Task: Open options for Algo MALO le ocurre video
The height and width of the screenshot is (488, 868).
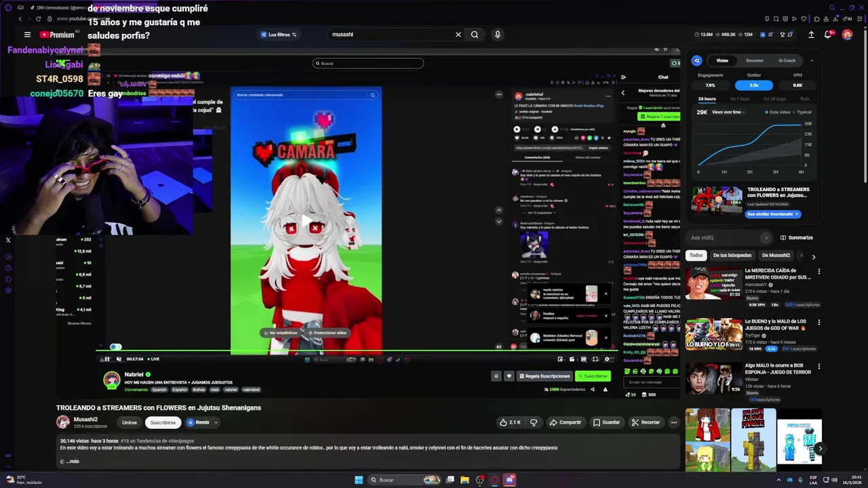Action: (x=818, y=367)
